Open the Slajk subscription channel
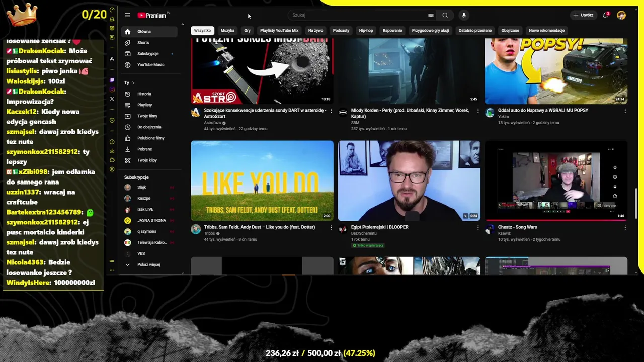 coord(149,187)
